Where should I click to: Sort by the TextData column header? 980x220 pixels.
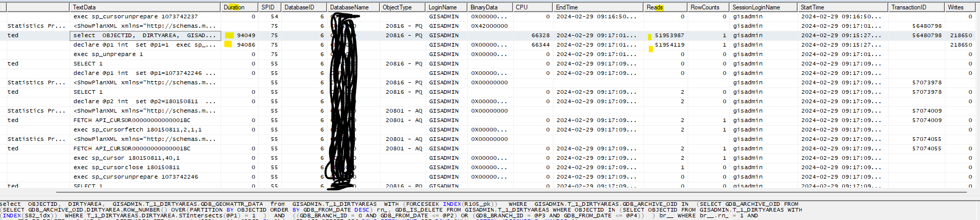click(x=145, y=7)
